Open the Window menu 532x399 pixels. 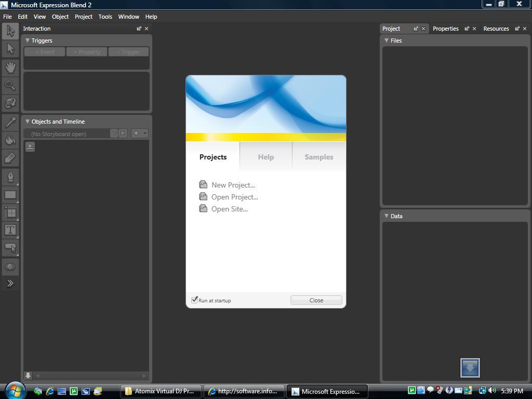pos(128,16)
